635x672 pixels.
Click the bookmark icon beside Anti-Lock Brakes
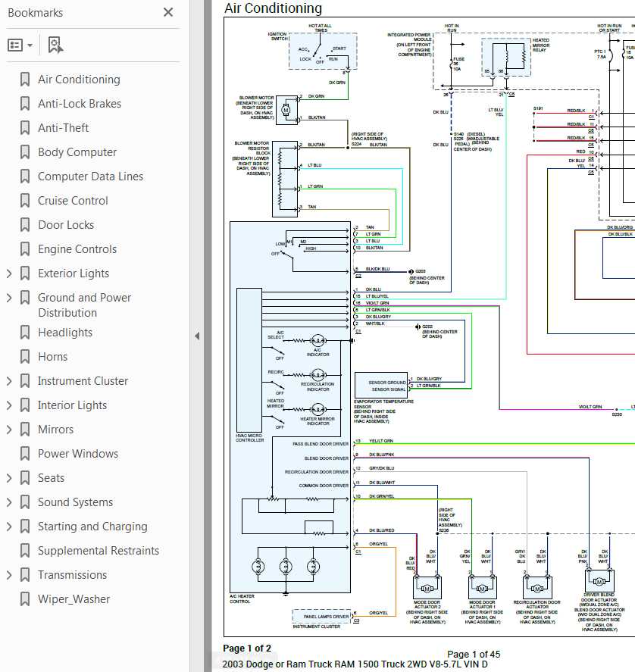tap(25, 104)
